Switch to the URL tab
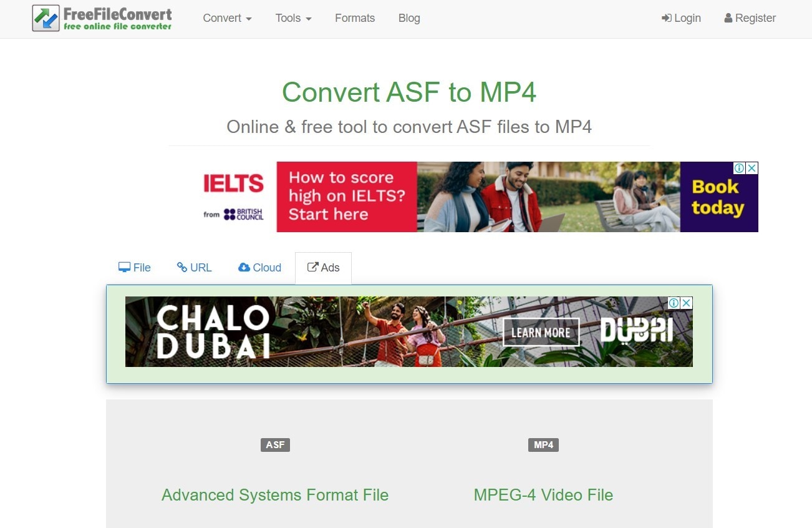Image resolution: width=812 pixels, height=528 pixels. tap(195, 268)
